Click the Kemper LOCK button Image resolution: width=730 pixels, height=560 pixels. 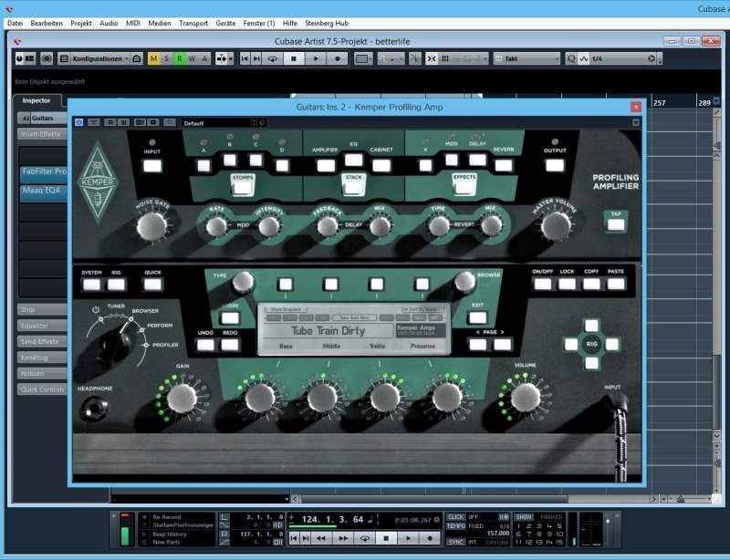[x=567, y=284]
